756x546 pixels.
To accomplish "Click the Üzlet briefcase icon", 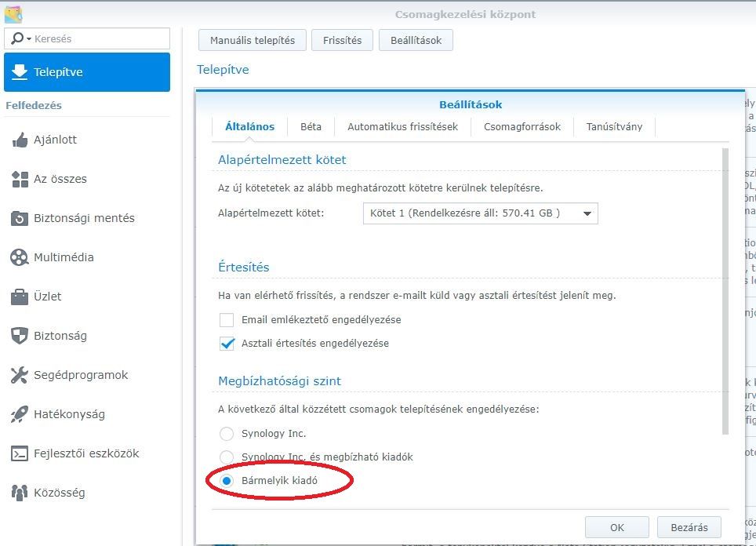I will (20, 297).
